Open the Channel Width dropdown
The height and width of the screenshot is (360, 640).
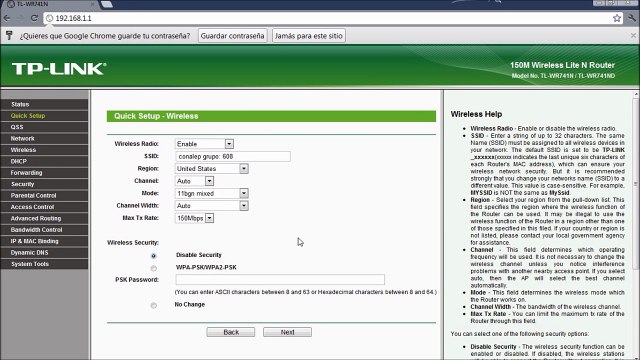point(211,206)
